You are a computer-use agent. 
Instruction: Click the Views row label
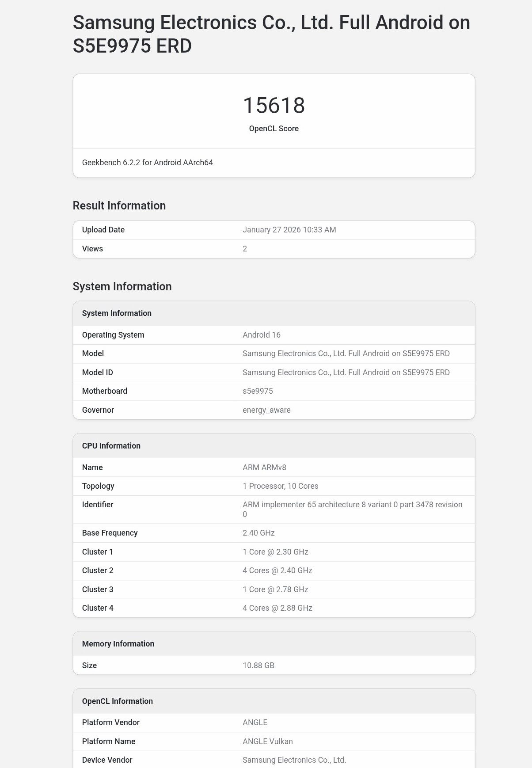(92, 249)
